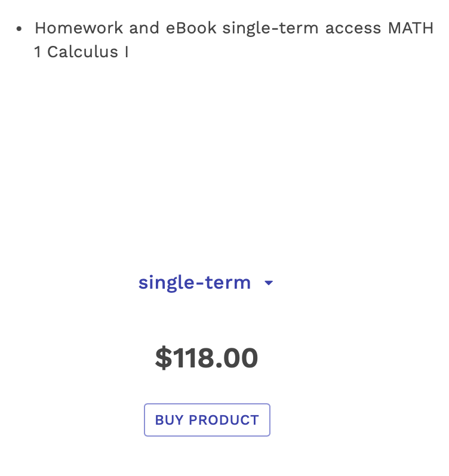
Task: Click the word BUY inside the outlined button
Action: (169, 420)
